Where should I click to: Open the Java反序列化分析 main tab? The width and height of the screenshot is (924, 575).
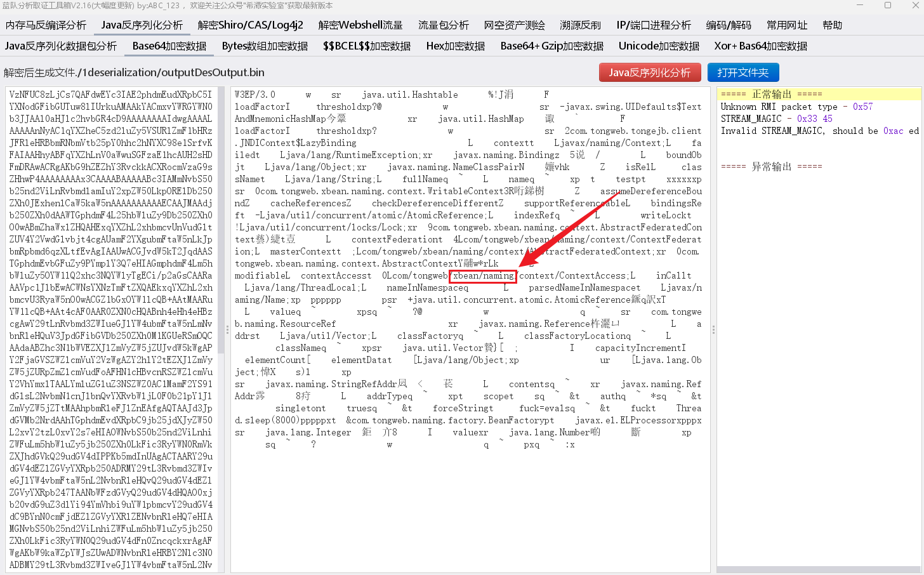142,25
